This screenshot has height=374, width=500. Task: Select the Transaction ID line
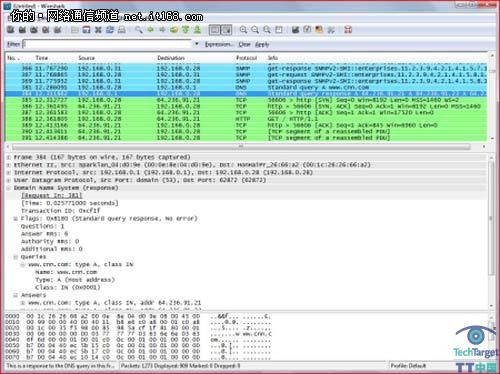click(61, 211)
